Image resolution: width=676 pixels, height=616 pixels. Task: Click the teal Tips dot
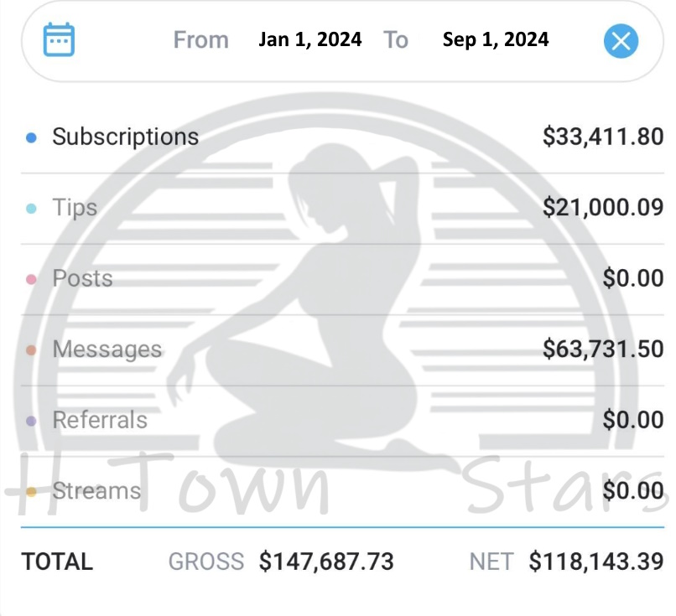pos(31,208)
